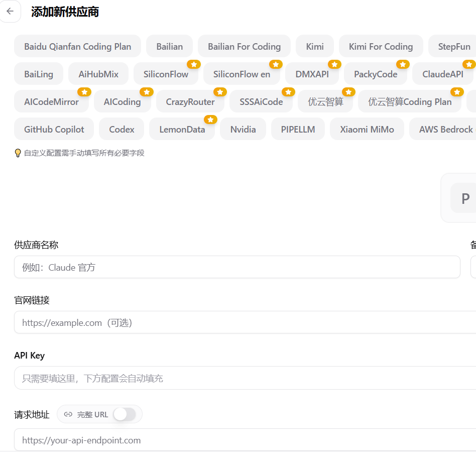Select the Nvidia provider preset

point(243,129)
